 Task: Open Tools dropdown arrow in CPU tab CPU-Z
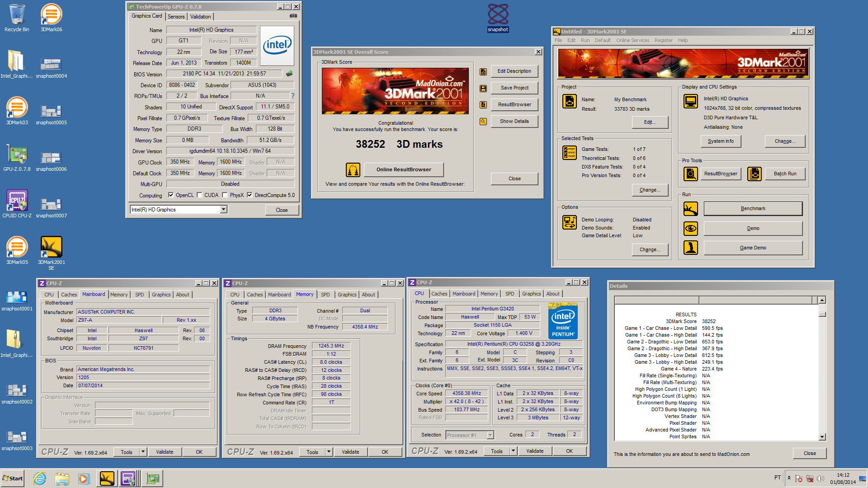pos(514,451)
